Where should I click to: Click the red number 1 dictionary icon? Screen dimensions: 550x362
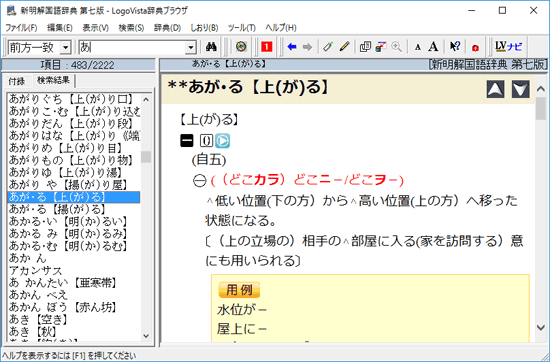pos(267,47)
